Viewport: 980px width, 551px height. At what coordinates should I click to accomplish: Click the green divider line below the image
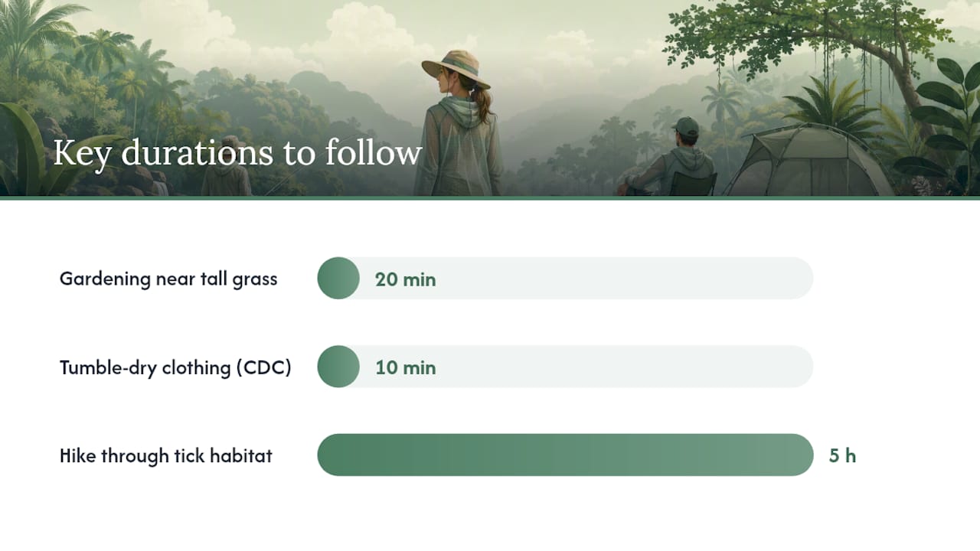[x=490, y=198]
